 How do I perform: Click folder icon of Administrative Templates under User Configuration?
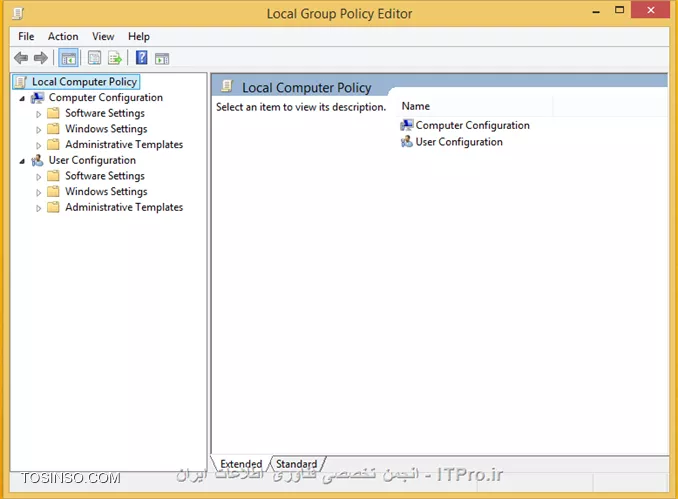tap(53, 208)
